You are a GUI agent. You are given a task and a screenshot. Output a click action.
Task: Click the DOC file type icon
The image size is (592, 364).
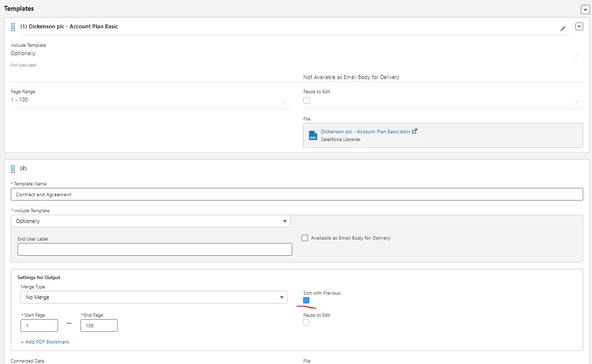tap(313, 136)
